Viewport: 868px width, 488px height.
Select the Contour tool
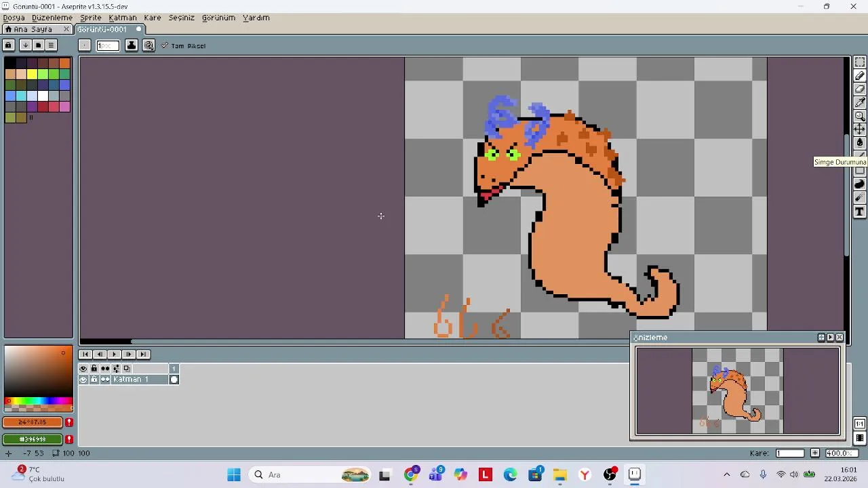tap(860, 184)
